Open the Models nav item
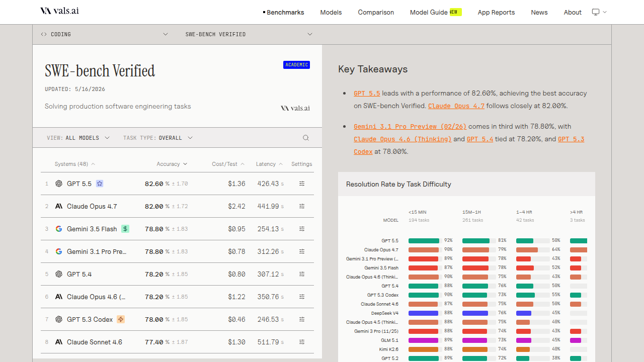The image size is (644, 362). 331,12
